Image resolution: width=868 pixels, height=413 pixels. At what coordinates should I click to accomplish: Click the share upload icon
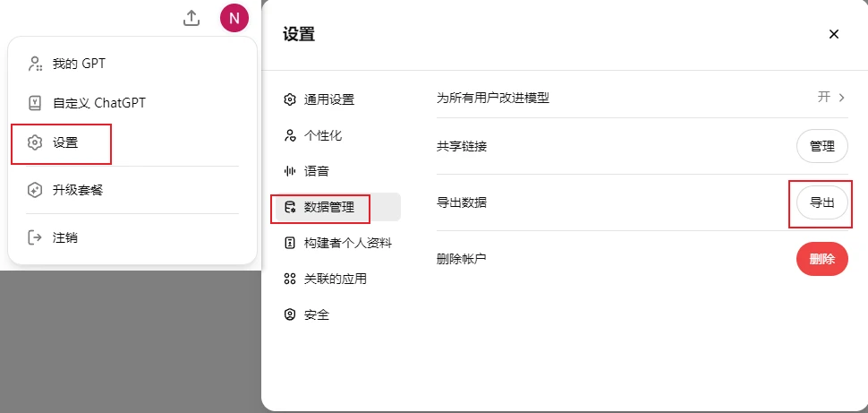coord(191,18)
